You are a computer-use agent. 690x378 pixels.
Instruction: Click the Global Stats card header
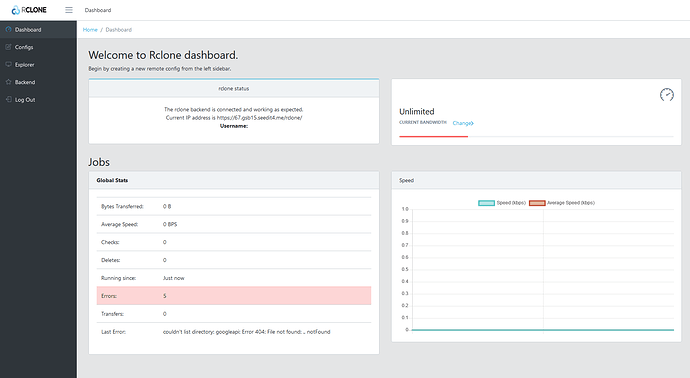tap(234, 180)
